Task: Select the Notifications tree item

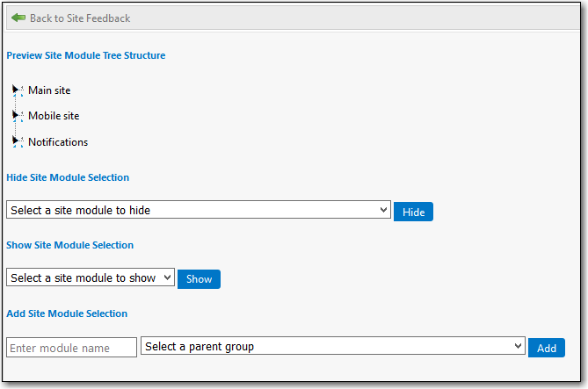Action: coord(58,142)
